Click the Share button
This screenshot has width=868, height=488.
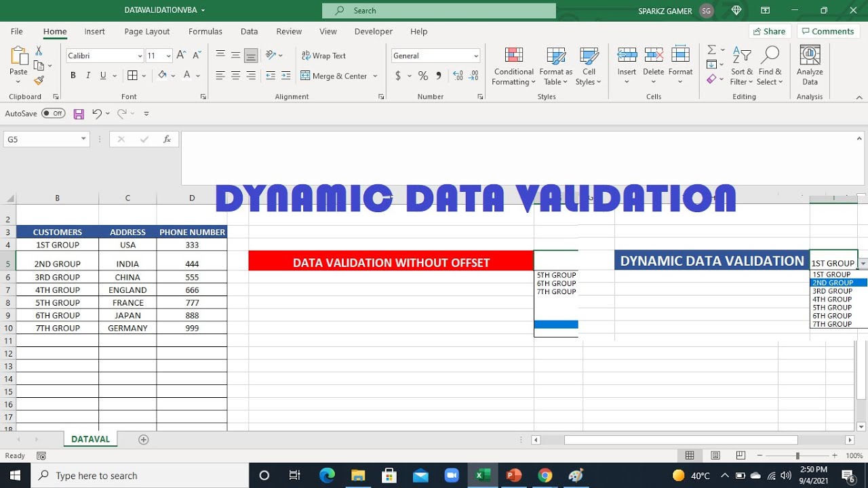tap(769, 31)
